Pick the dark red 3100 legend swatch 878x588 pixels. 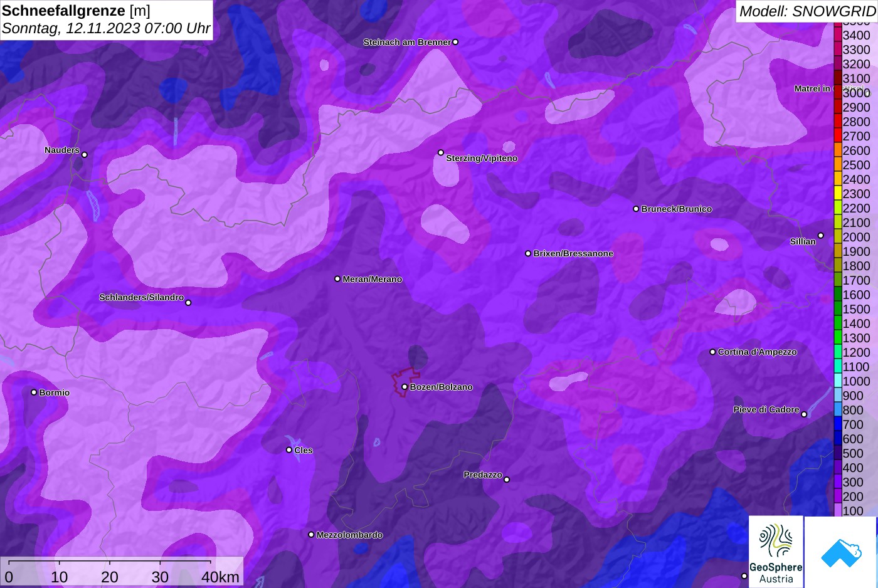pos(837,78)
